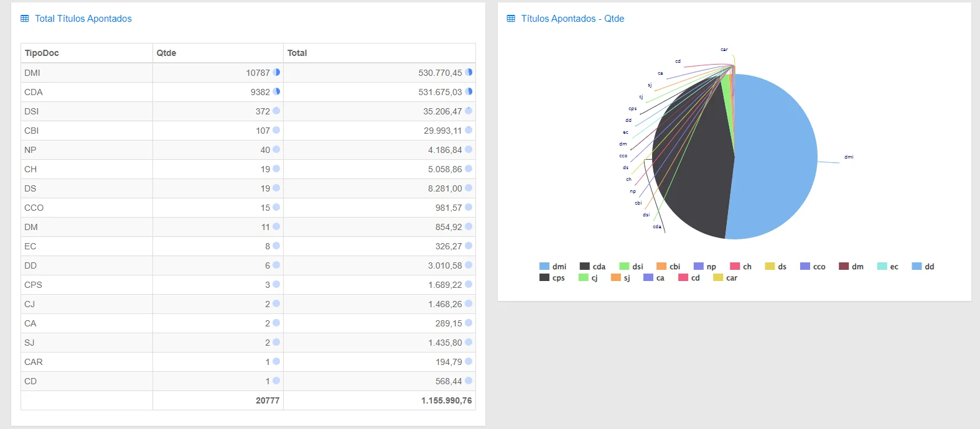Click the pie indicator next to Total 8.281,00
The image size is (980, 429).
pos(469,188)
